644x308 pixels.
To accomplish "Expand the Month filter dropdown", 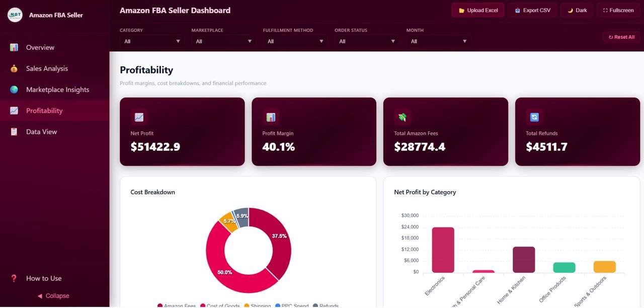I will click(x=438, y=41).
